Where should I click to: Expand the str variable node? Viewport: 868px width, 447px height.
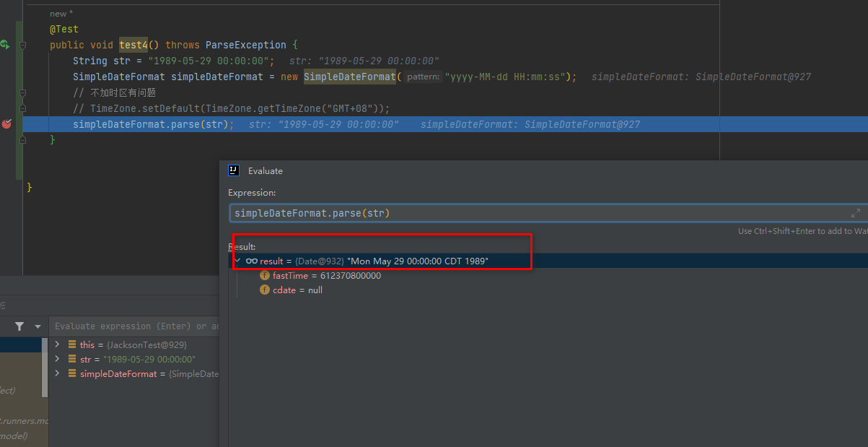[x=58, y=359]
